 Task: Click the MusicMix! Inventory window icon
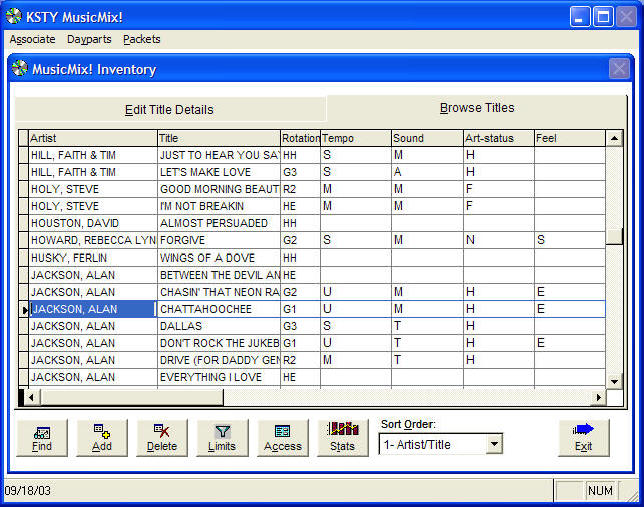click(x=19, y=68)
